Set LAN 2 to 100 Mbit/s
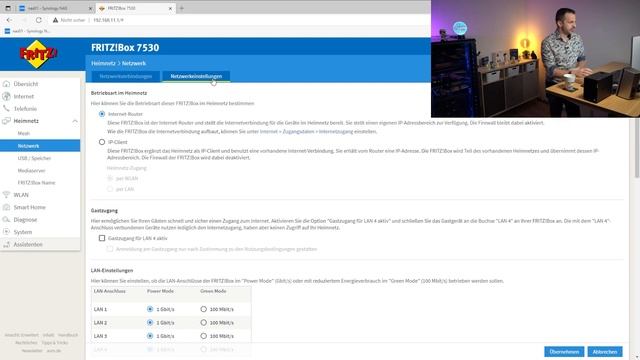The width and height of the screenshot is (640, 360). pos(203,322)
